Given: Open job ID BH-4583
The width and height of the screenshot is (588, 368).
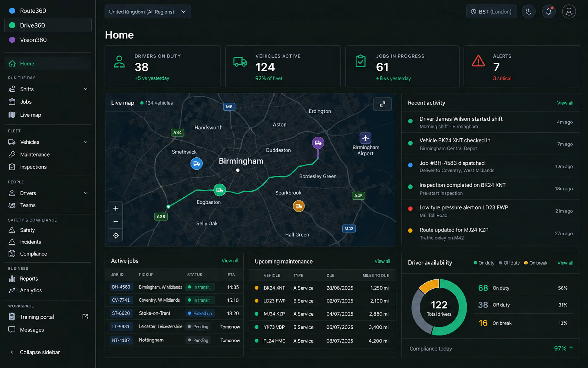Looking at the screenshot, I should click(x=121, y=287).
